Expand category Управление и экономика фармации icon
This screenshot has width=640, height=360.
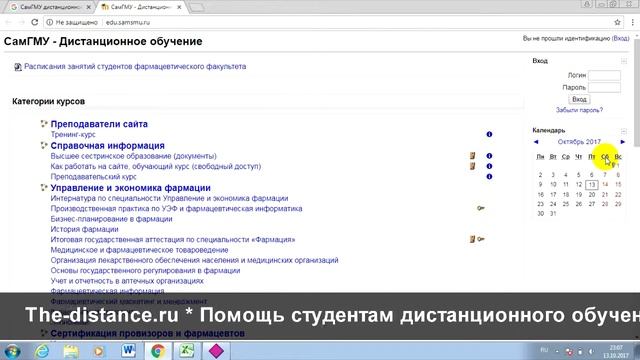pos(44,187)
